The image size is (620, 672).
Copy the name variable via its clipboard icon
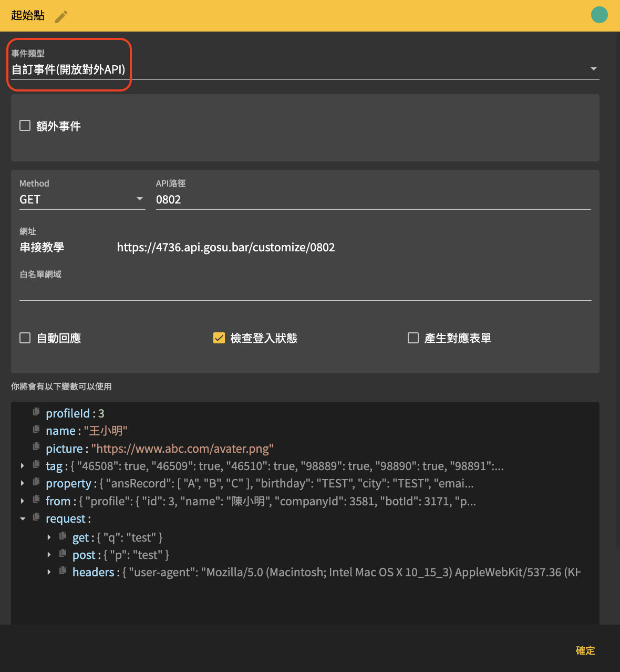(36, 429)
